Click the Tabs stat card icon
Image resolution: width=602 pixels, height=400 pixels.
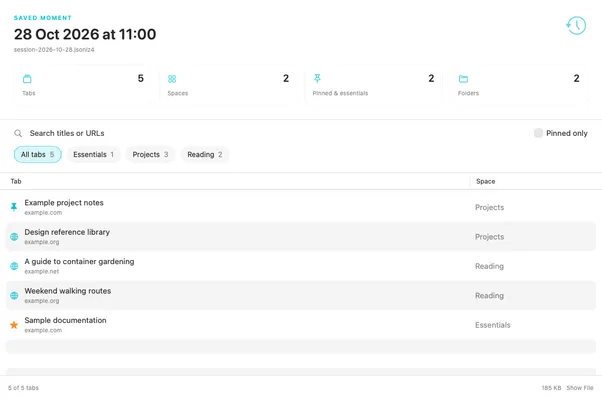tap(27, 79)
